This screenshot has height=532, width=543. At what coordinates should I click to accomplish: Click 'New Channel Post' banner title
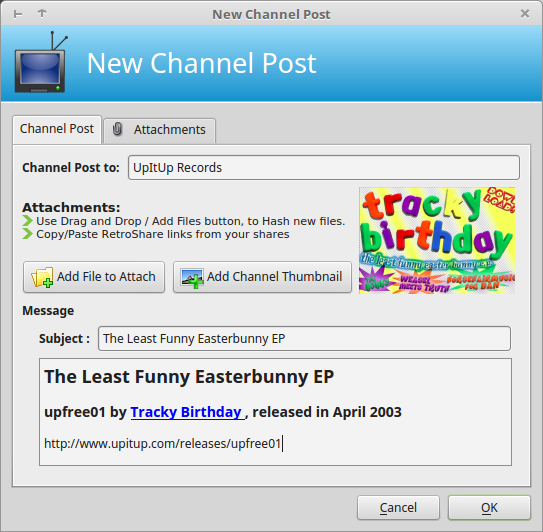[x=202, y=63]
